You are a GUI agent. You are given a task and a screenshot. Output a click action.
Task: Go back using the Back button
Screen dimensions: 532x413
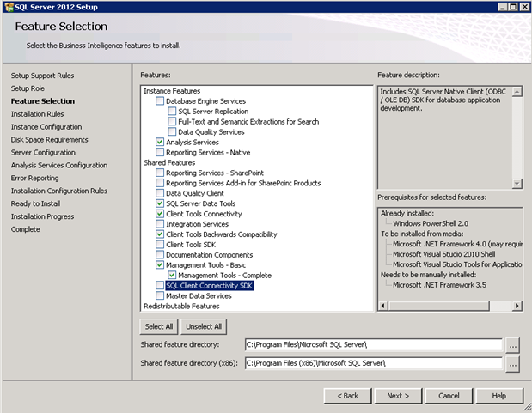[347, 396]
